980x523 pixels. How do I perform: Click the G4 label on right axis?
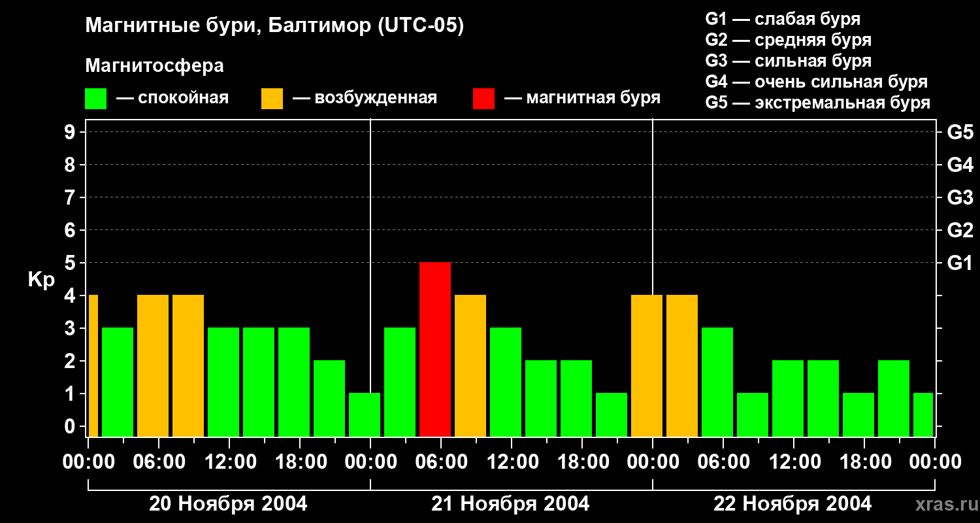coord(960,165)
